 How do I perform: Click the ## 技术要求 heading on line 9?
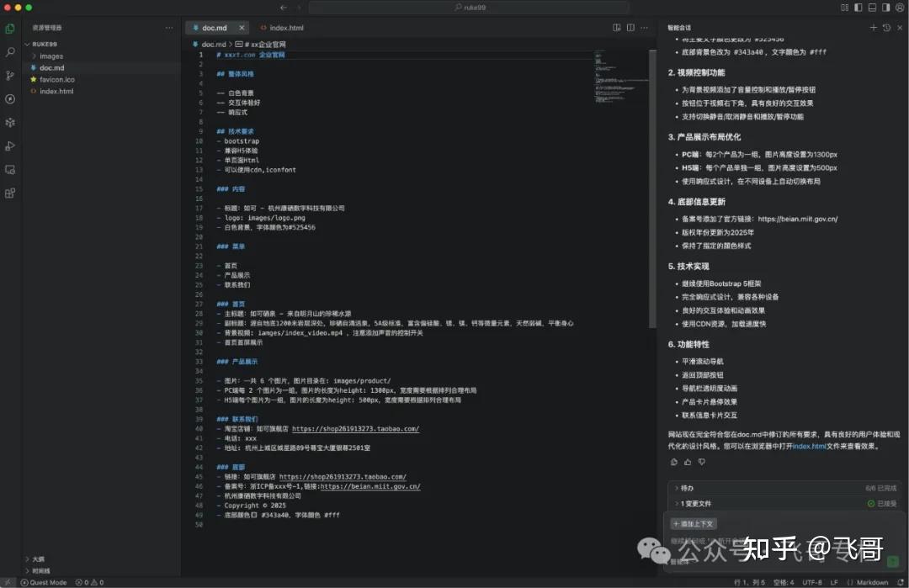coord(235,131)
